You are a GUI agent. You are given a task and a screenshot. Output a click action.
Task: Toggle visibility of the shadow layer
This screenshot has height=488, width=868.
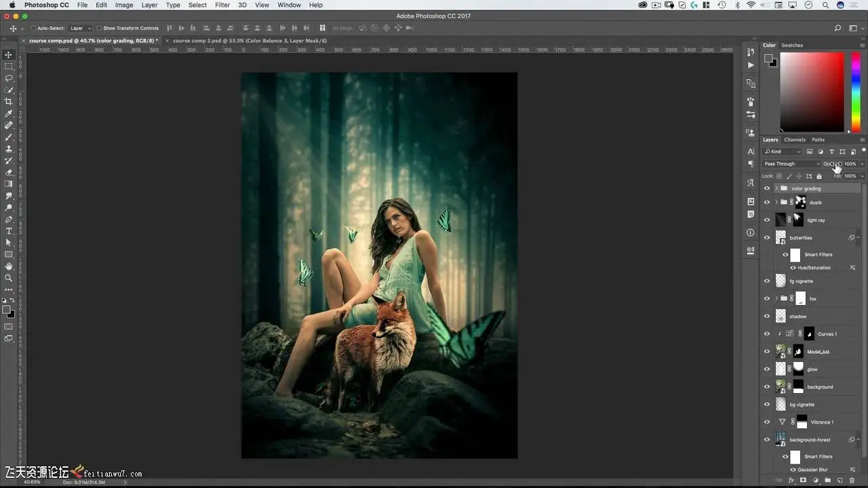767,317
